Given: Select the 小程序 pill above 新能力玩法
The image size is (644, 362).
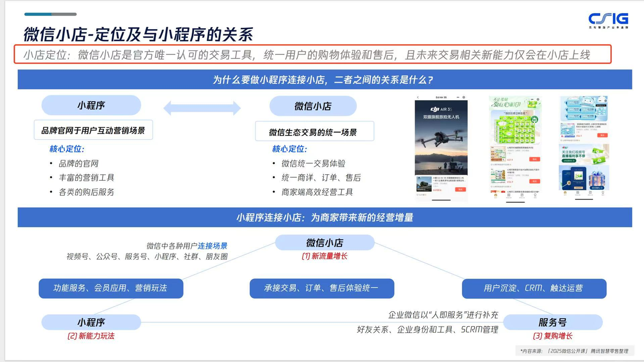Looking at the screenshot, I should coord(91,322).
